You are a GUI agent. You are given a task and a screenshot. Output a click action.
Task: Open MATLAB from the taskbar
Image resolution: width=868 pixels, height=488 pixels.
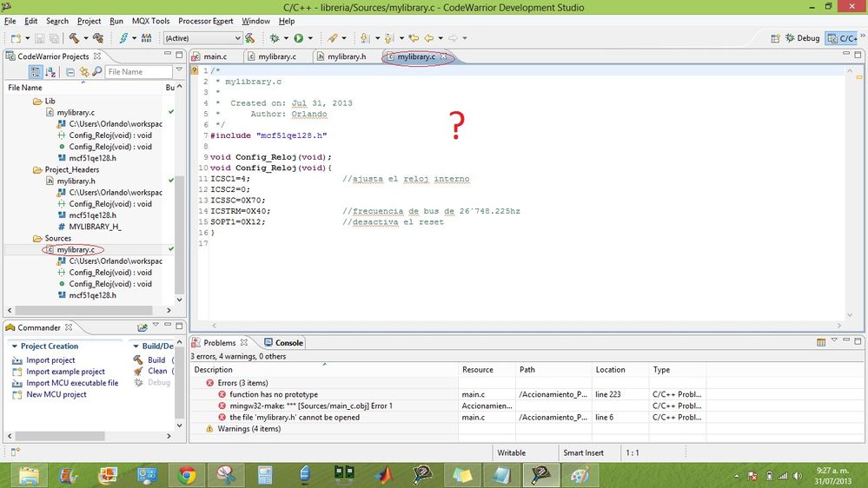[383, 475]
